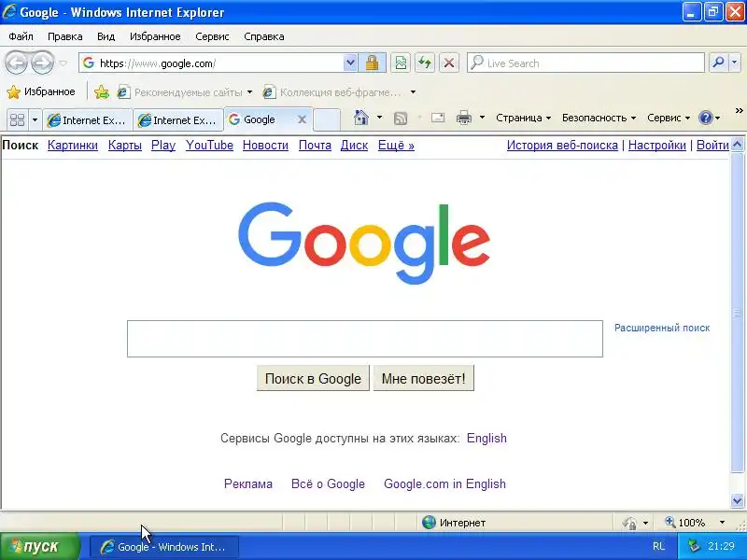Add to favorites bar star-with-arrow icon
747x560 pixels.
(x=102, y=91)
